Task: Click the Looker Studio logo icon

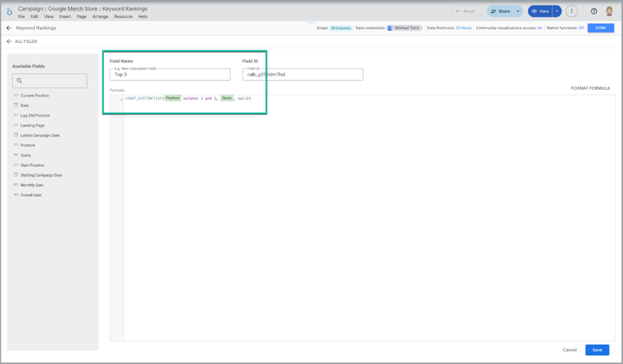Action: pyautogui.click(x=9, y=11)
